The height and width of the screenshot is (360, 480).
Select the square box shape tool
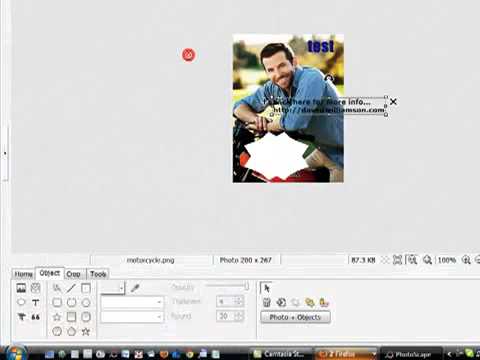point(86,288)
